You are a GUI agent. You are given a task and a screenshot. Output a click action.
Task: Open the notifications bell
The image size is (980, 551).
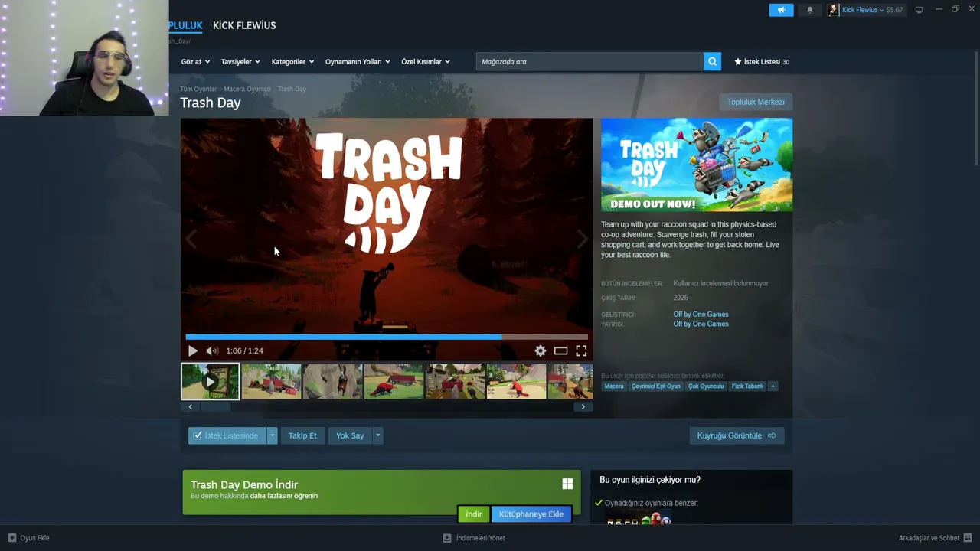810,10
